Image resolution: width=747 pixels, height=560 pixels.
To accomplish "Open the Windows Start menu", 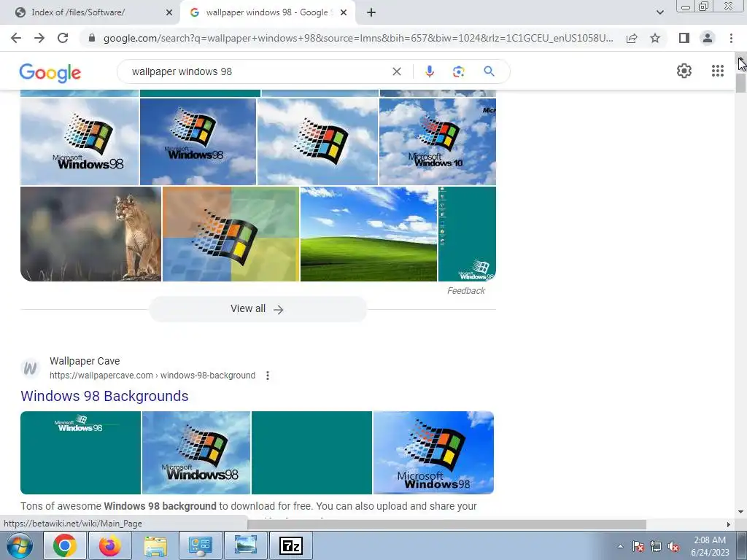I will 18,545.
